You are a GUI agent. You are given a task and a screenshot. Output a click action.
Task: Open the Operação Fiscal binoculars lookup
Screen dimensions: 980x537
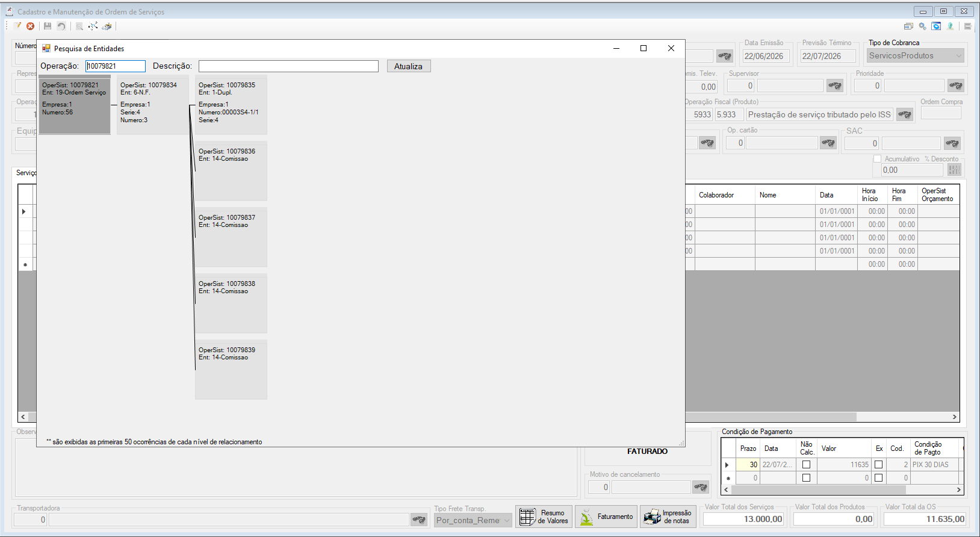click(x=905, y=114)
